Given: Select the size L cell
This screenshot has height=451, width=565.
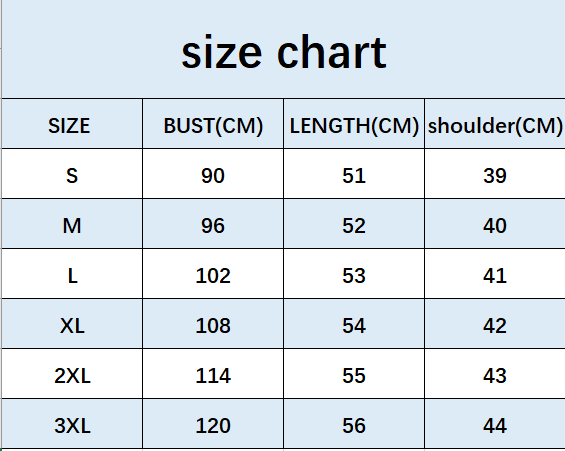Looking at the screenshot, I should click(72, 274).
